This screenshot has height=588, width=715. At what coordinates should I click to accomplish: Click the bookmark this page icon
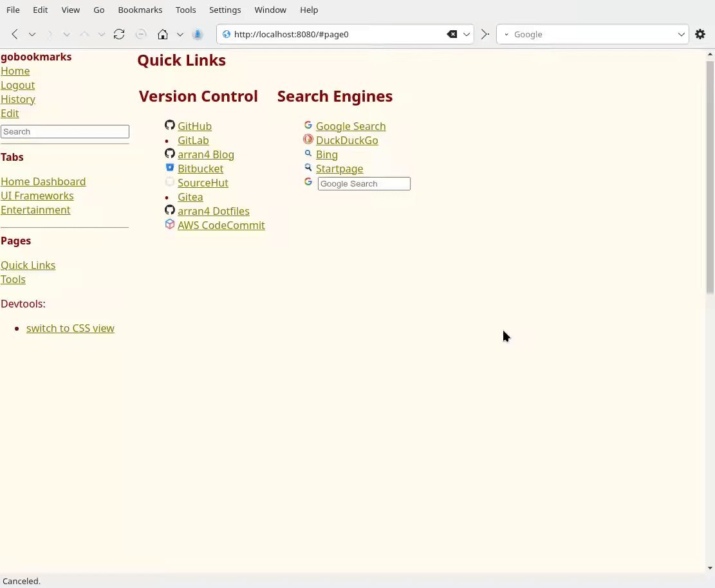[x=198, y=34]
